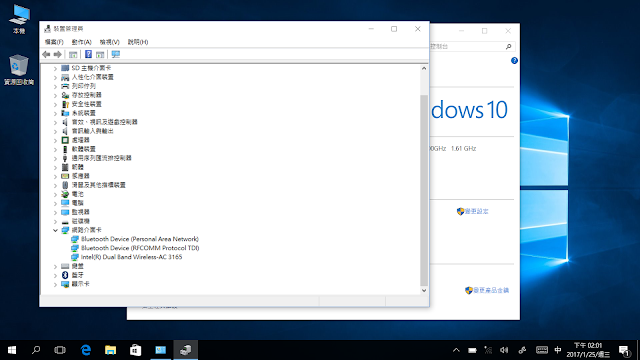Open taskbar search magnifier

(36, 350)
